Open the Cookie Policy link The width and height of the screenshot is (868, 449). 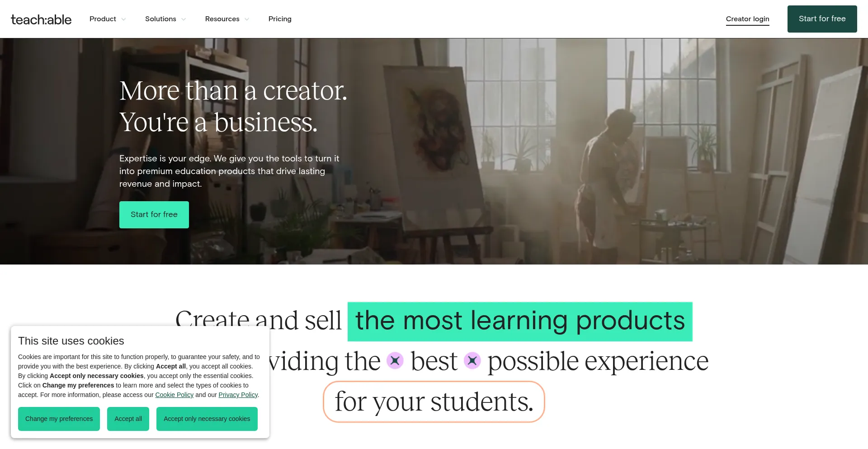pyautogui.click(x=174, y=395)
